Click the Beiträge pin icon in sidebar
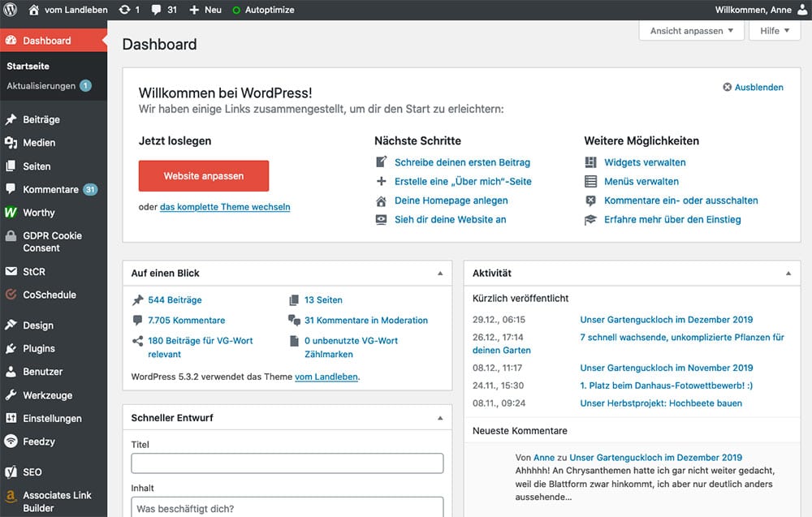The width and height of the screenshot is (812, 517). [11, 119]
